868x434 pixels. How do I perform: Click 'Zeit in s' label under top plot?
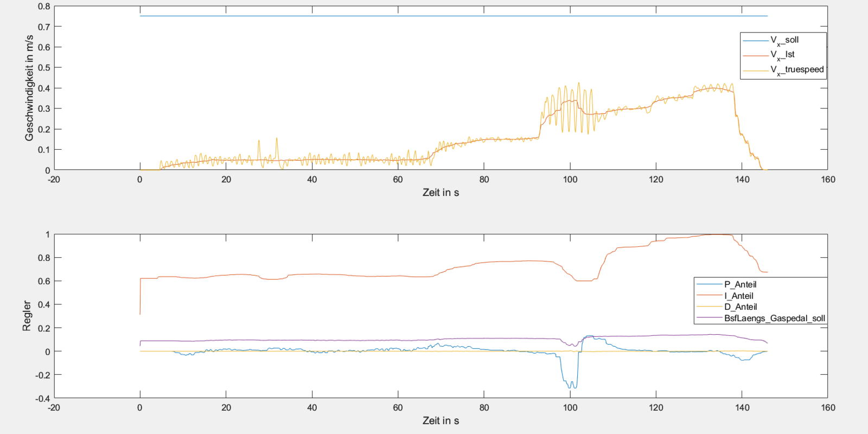(x=441, y=193)
